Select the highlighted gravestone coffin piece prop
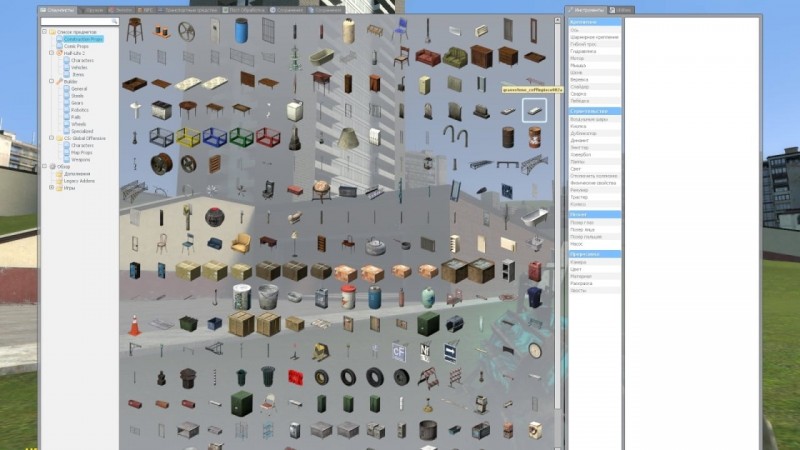800x450 pixels. click(534, 109)
